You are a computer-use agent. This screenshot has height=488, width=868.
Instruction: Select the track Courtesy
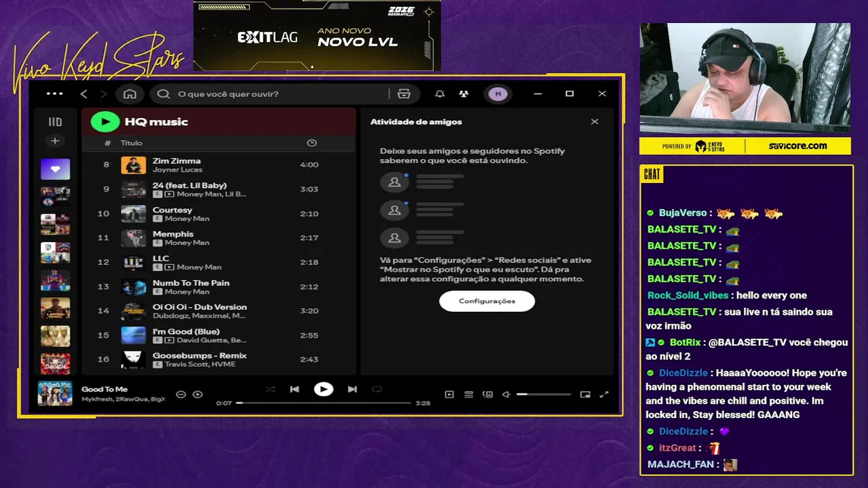pos(172,210)
